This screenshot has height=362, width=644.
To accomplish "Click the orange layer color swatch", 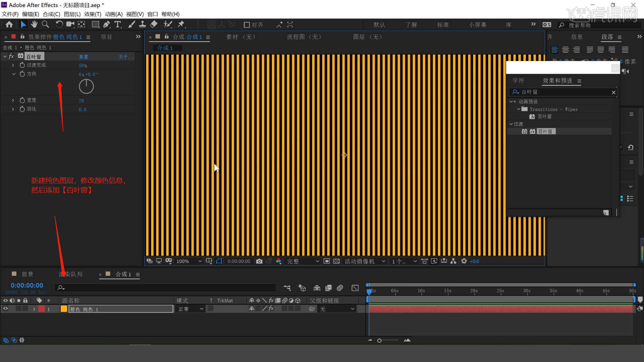I will [64, 309].
